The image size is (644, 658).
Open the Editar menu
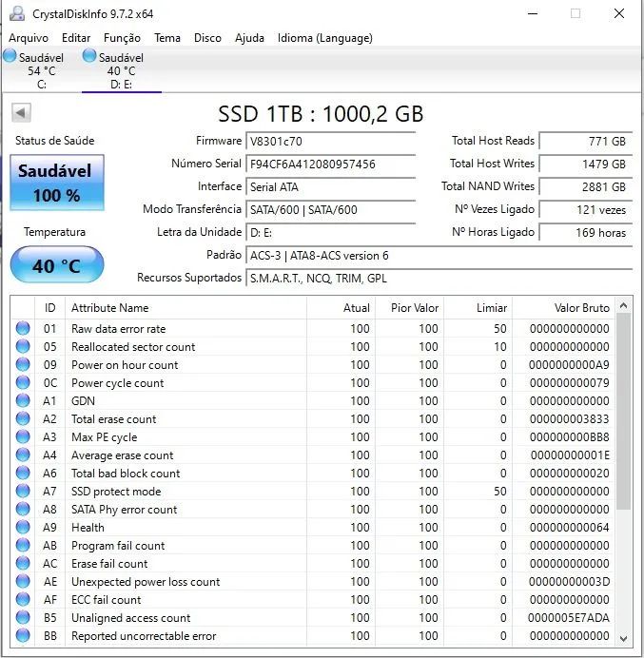(76, 38)
